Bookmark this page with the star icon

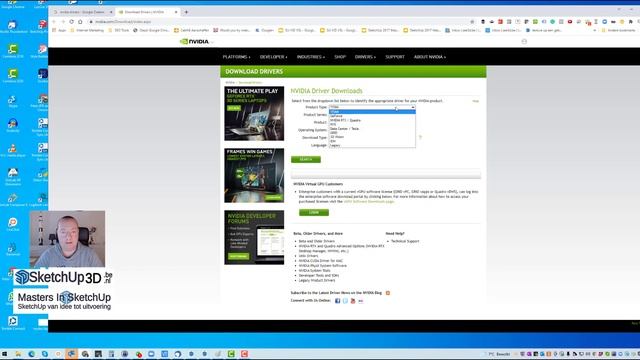[x=472, y=22]
